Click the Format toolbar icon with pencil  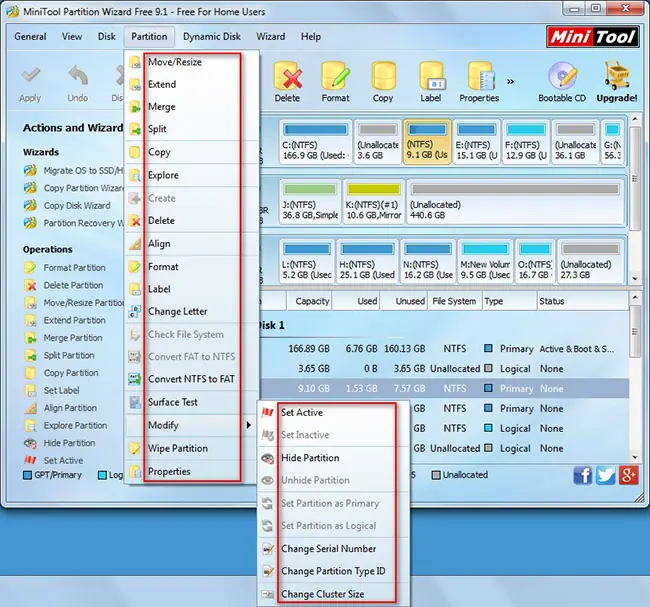[335, 76]
